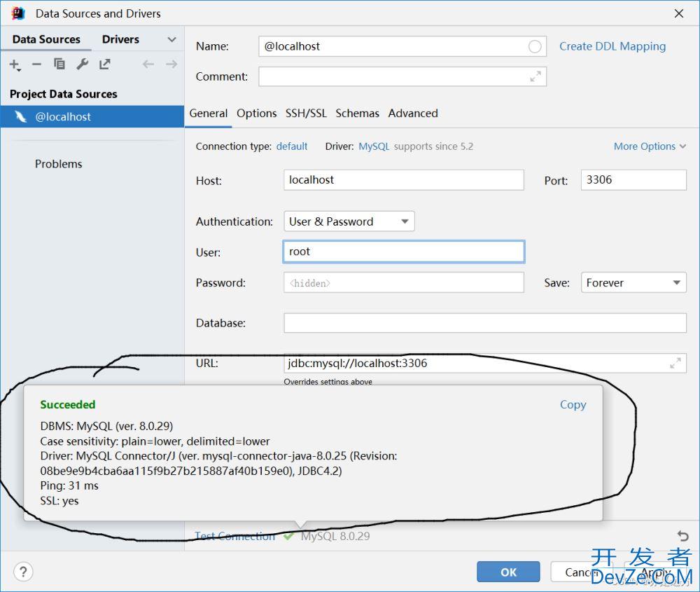
Task: Switch to Data Sources tab
Action: tap(46, 39)
